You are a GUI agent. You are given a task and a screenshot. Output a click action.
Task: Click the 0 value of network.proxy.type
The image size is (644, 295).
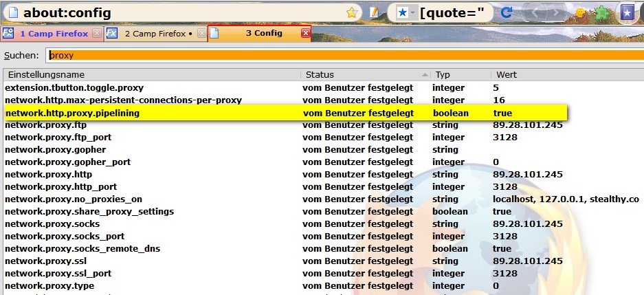click(x=496, y=285)
